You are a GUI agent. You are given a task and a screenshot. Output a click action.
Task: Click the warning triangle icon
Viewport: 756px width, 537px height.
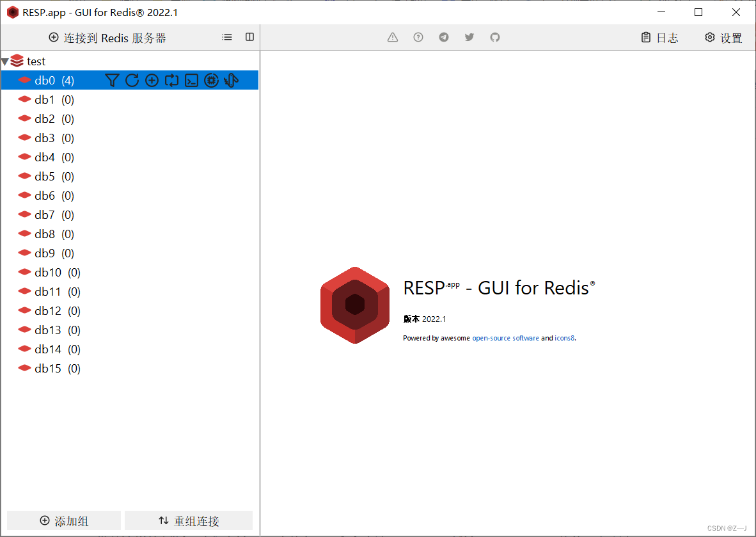point(392,37)
